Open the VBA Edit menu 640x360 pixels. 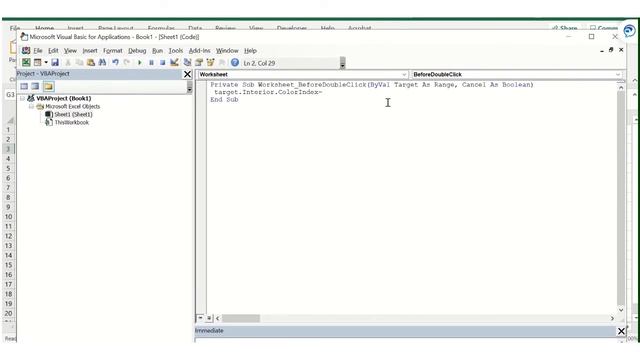53,51
